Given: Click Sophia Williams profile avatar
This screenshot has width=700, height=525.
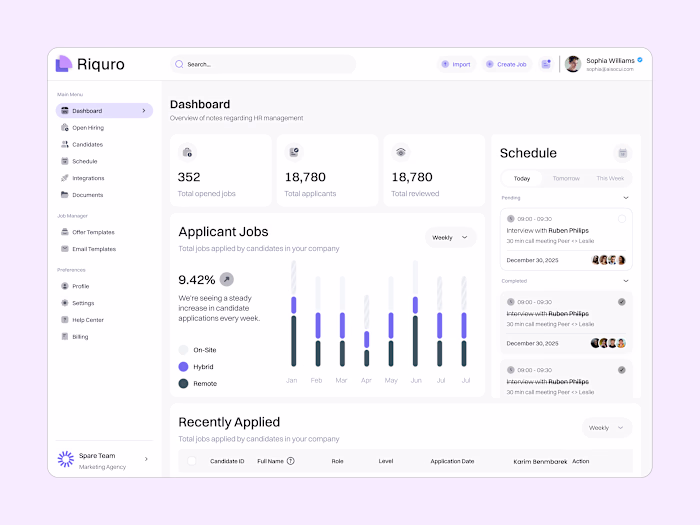Looking at the screenshot, I should tap(573, 64).
